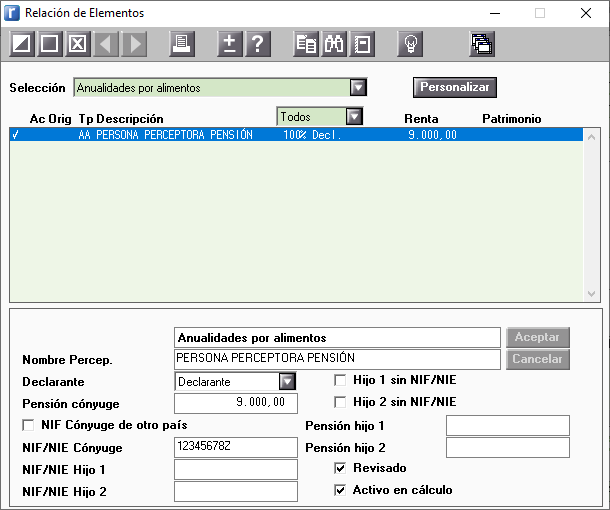
Task: Minimize the Relación de Elementos window
Action: (495, 13)
